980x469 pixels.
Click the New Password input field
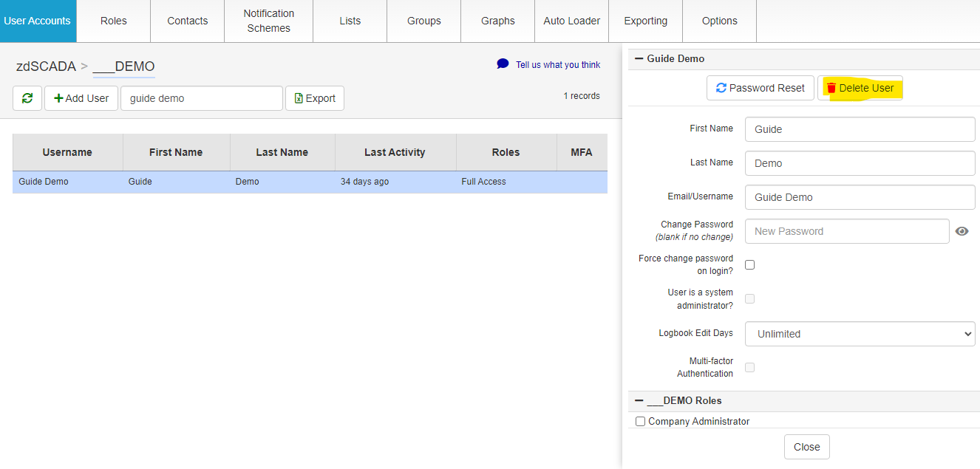[847, 231]
